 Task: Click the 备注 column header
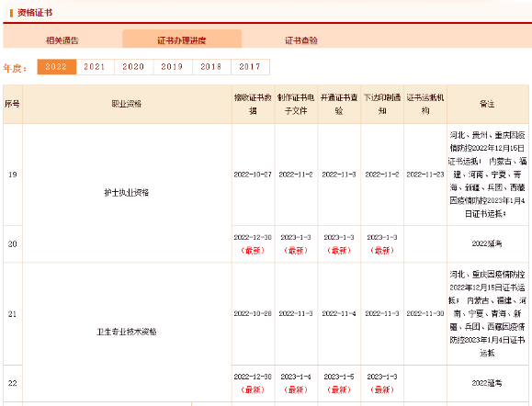(x=488, y=104)
